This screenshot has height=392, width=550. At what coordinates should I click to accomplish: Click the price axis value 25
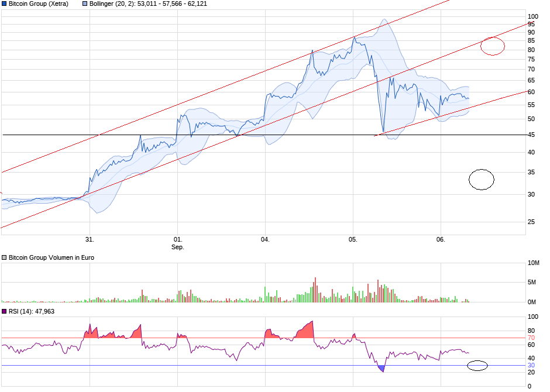pyautogui.click(x=531, y=222)
